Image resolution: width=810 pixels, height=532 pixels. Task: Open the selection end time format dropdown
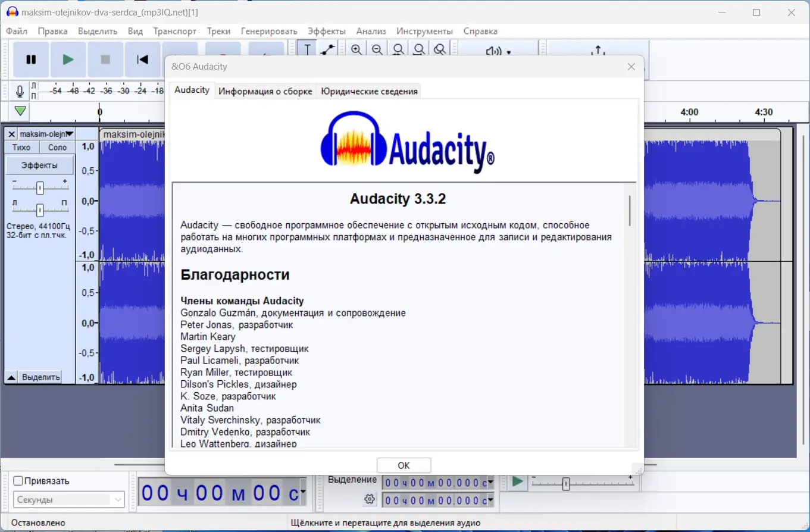pyautogui.click(x=490, y=500)
